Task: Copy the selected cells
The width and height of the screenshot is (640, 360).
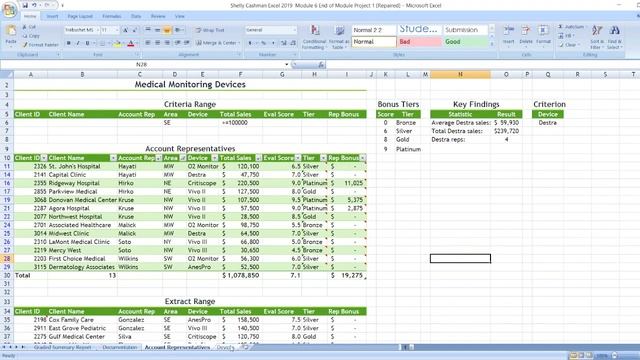Action: click(31, 36)
